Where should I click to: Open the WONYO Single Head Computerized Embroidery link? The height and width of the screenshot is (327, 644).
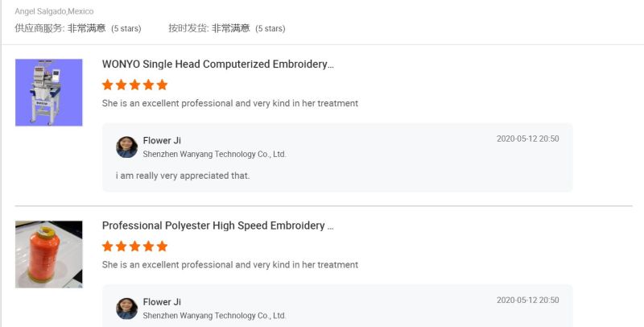[217, 64]
